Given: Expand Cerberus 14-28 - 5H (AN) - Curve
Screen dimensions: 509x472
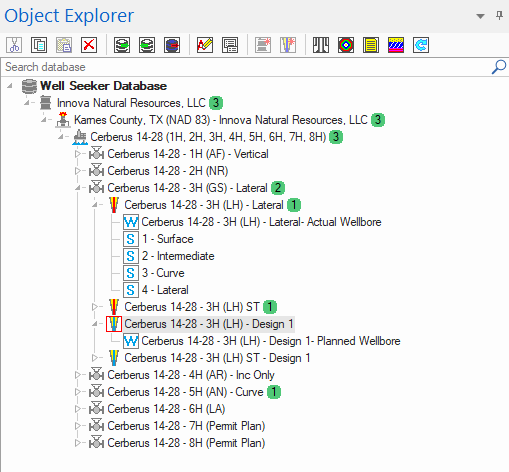Looking at the screenshot, I should click(x=78, y=392).
